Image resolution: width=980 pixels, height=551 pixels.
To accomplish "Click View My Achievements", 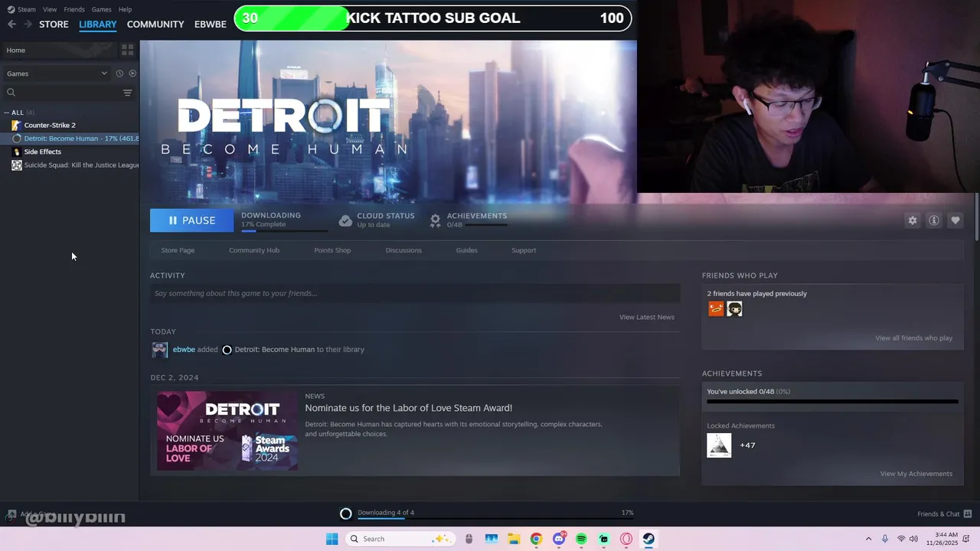I will pos(916,474).
